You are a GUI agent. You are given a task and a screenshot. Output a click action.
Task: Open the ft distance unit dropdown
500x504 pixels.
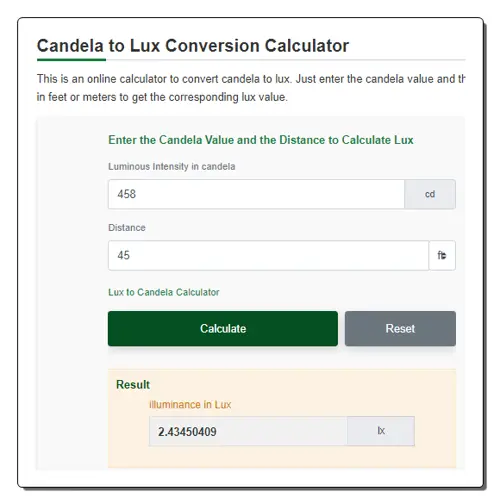point(442,255)
